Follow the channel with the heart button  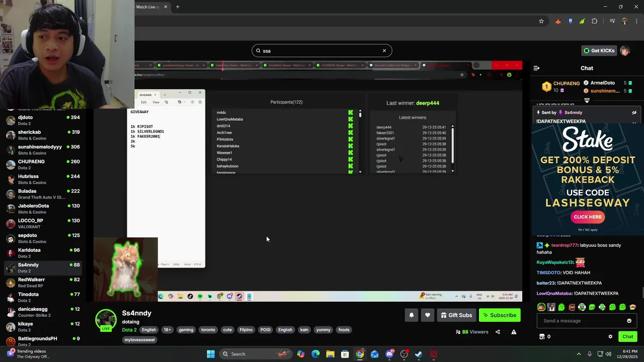(427, 315)
